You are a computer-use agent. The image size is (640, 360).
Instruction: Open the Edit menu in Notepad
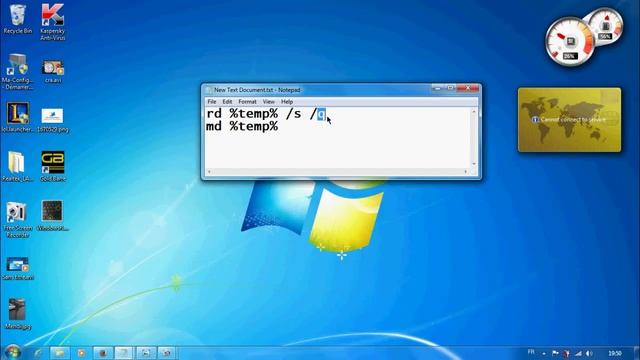[x=227, y=102]
